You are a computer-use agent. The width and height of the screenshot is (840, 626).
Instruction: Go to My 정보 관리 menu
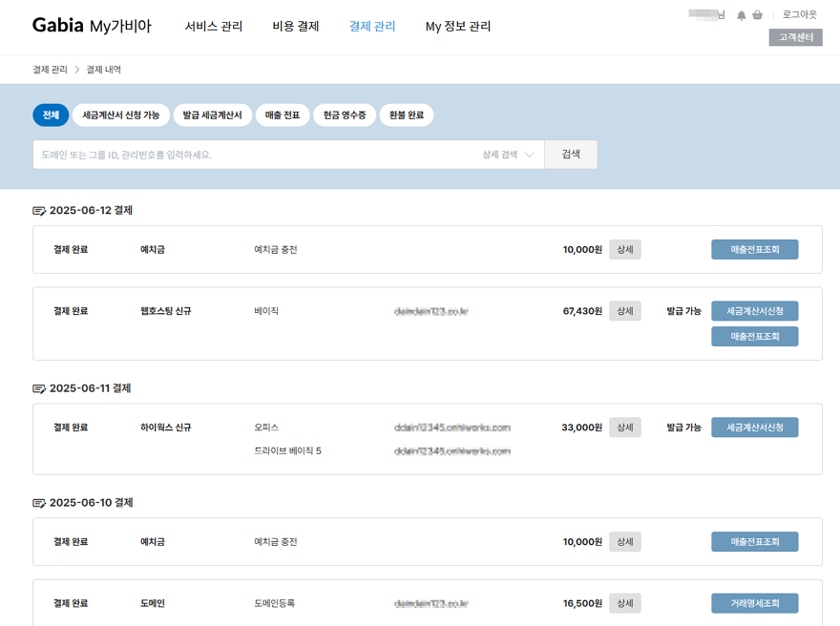tap(458, 27)
